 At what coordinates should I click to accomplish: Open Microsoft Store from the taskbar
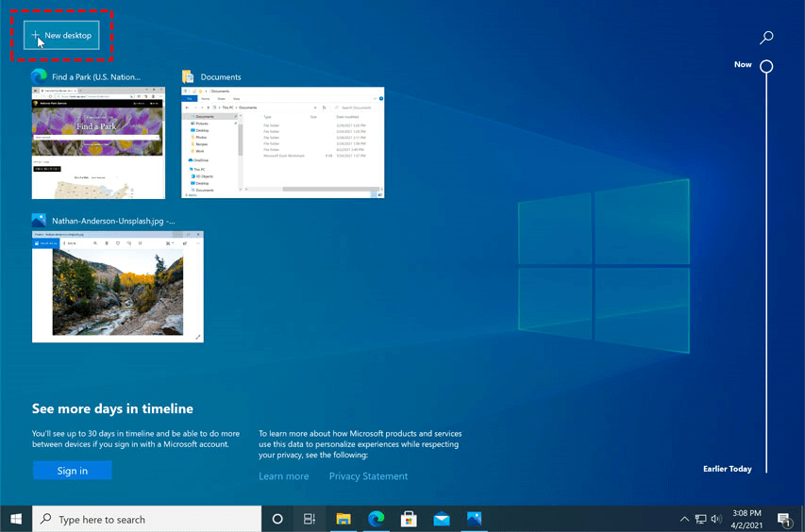[409, 519]
